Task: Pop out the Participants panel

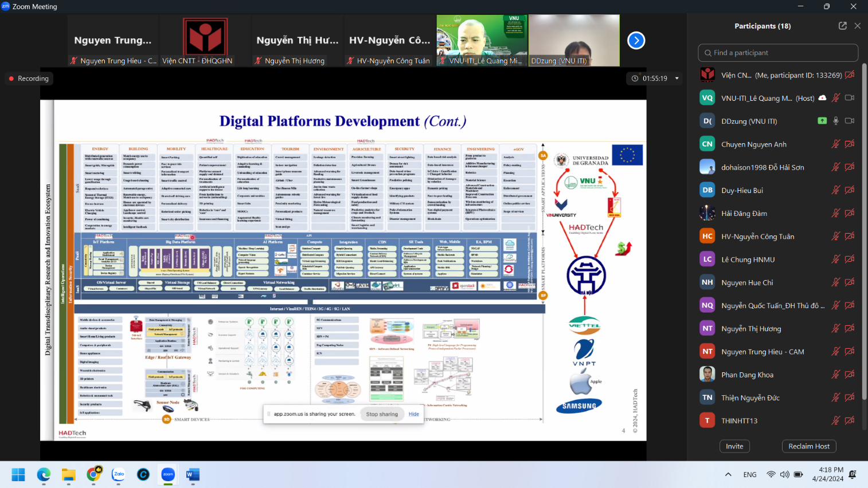Action: (842, 26)
